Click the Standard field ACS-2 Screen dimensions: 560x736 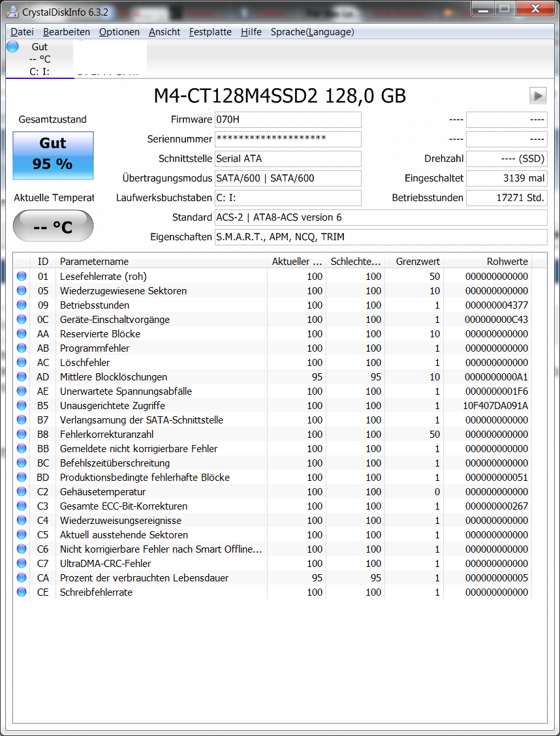click(381, 217)
